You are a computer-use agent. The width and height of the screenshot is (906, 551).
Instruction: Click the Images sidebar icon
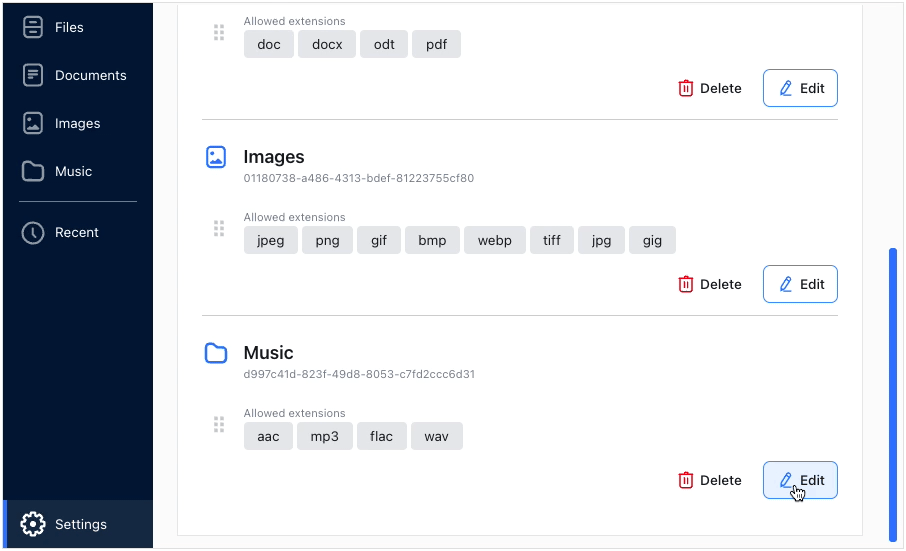pyautogui.click(x=33, y=123)
